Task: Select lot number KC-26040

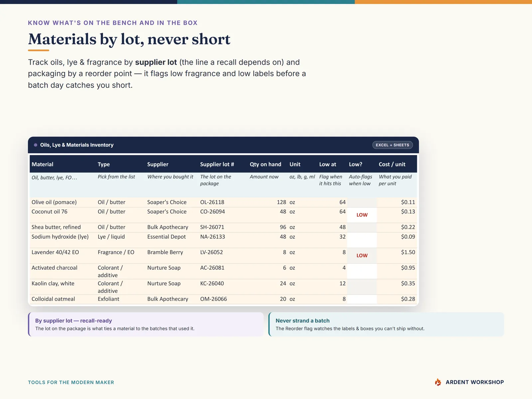Action: (212, 283)
